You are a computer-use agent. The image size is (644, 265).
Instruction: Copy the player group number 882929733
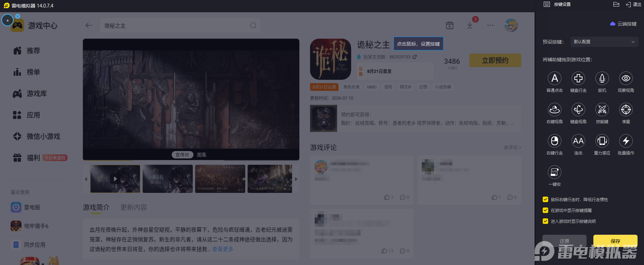click(x=415, y=57)
